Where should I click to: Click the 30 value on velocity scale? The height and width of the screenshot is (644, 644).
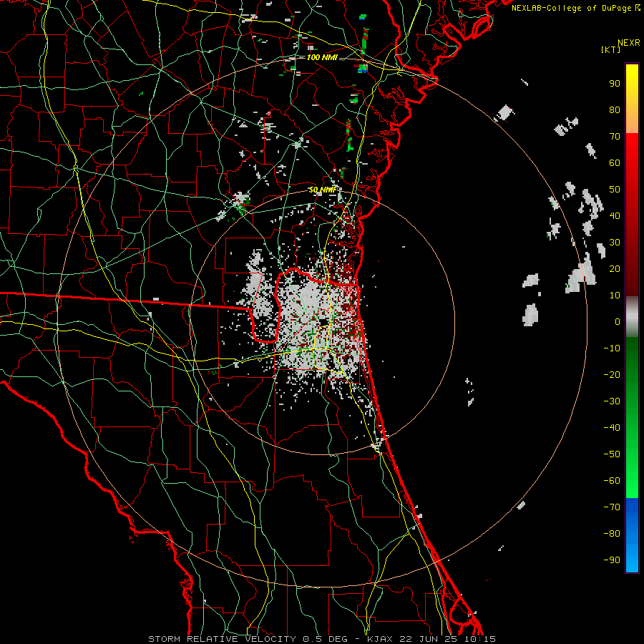pyautogui.click(x=615, y=243)
